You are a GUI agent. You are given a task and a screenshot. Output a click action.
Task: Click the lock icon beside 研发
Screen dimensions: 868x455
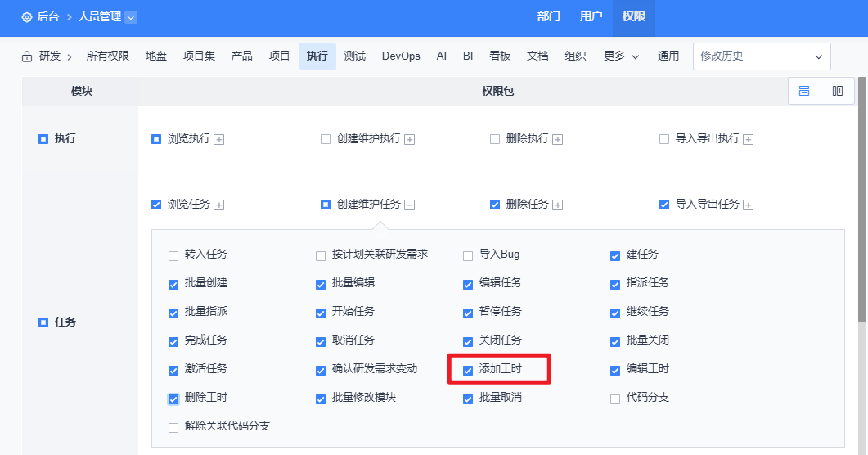click(27, 56)
